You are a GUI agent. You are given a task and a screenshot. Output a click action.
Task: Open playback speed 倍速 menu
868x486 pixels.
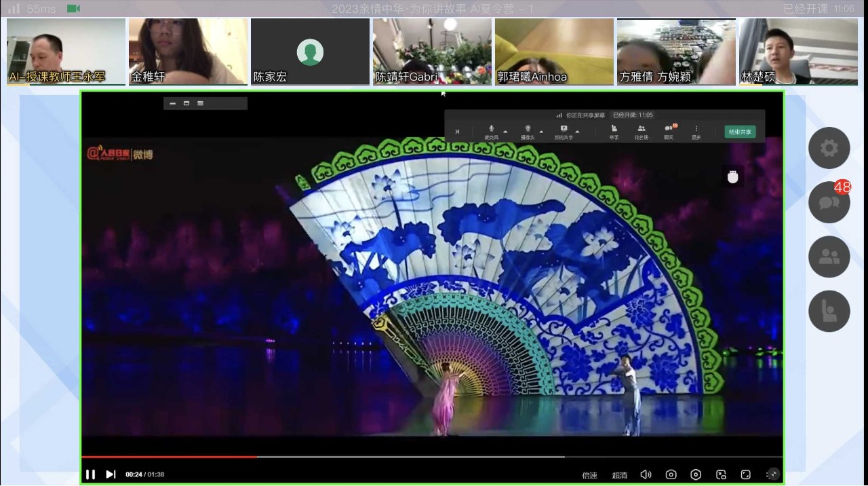tap(590, 475)
